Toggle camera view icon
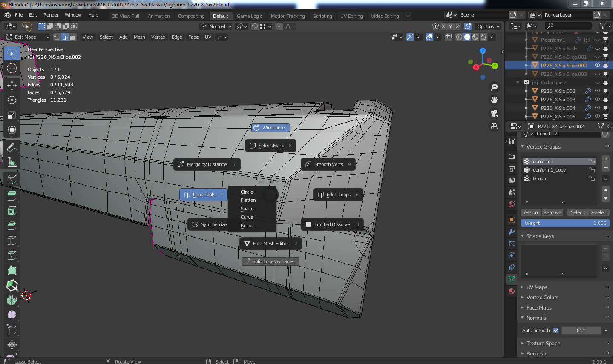This screenshot has width=613, height=364. tap(494, 113)
